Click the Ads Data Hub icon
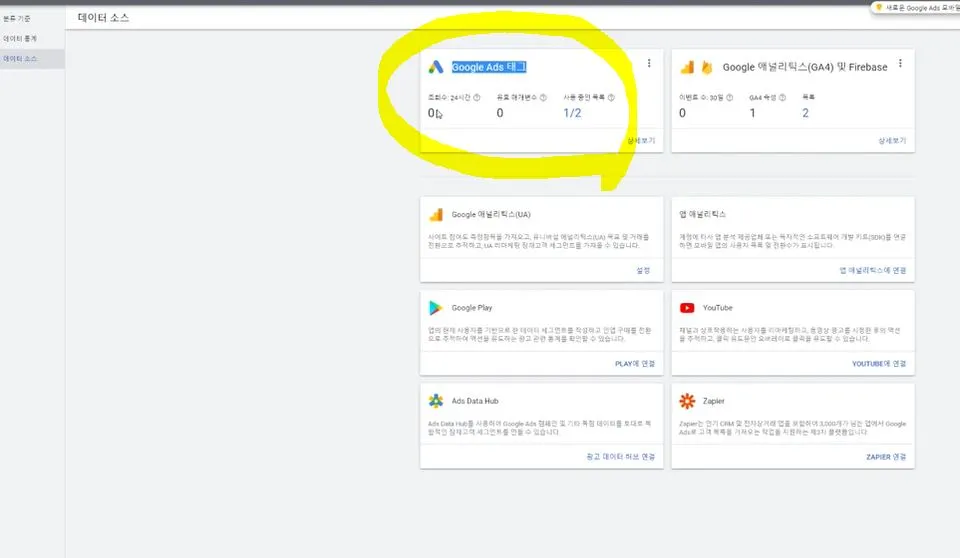960x558 pixels. (436, 401)
